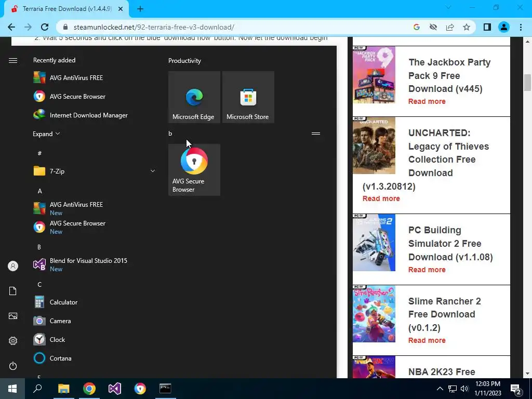Show hidden system tray icons

(x=440, y=389)
